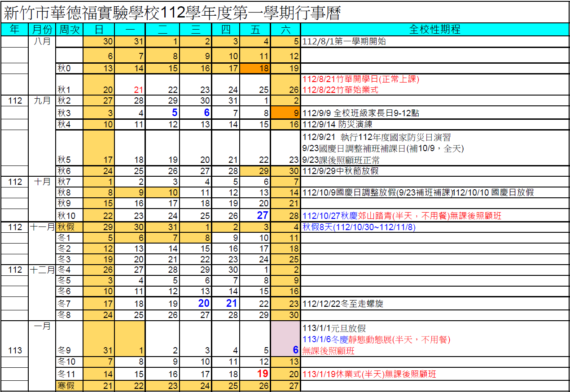Select the 冬7 week label
The image size is (570, 392).
point(65,304)
